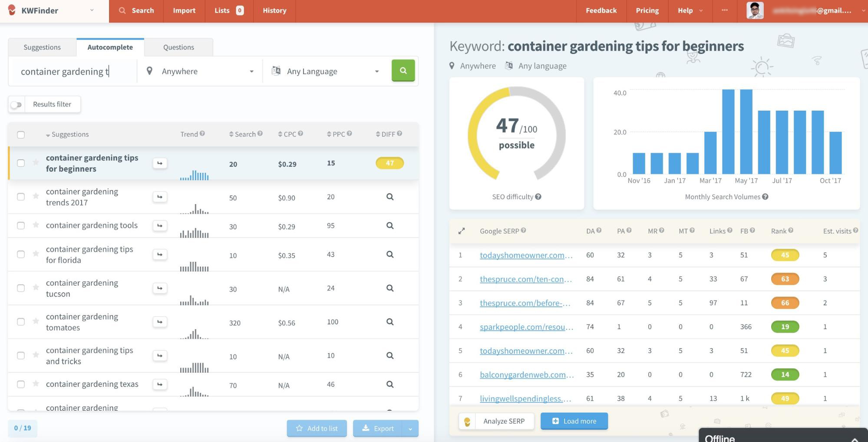Switch to the Questions tab
868x442 pixels.
pos(178,47)
